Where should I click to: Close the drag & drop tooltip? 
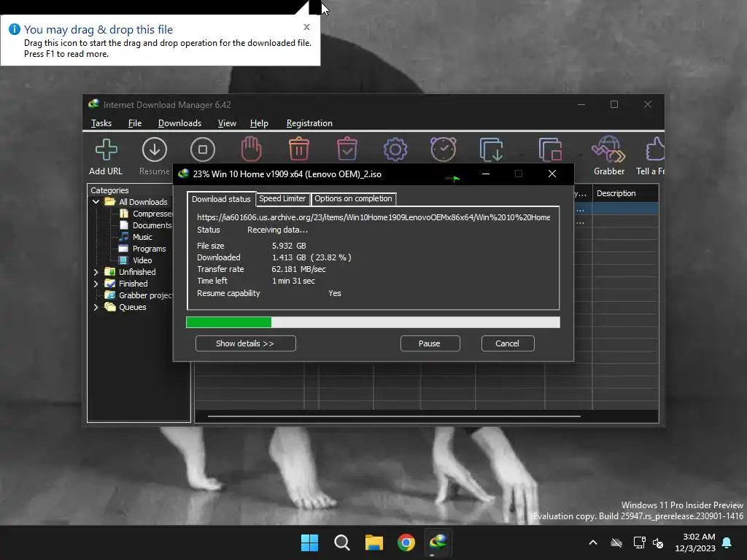(x=307, y=27)
